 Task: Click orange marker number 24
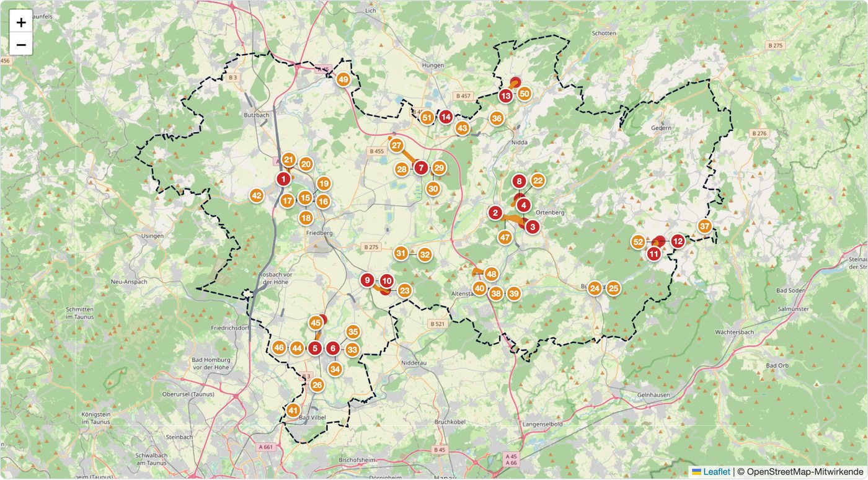595,288
